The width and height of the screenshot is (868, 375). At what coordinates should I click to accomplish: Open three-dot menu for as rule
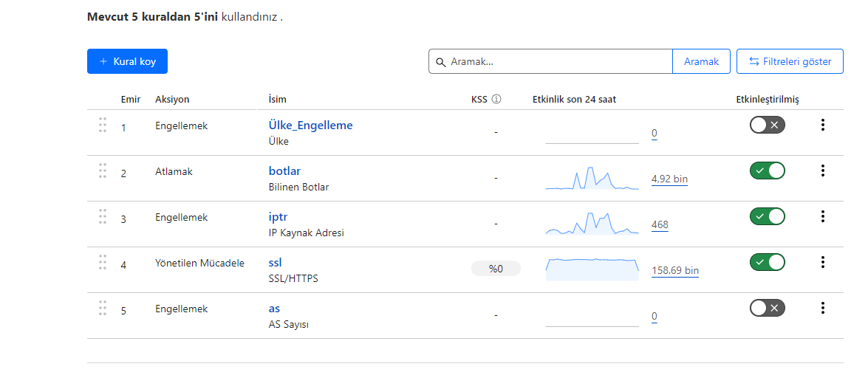click(x=823, y=308)
